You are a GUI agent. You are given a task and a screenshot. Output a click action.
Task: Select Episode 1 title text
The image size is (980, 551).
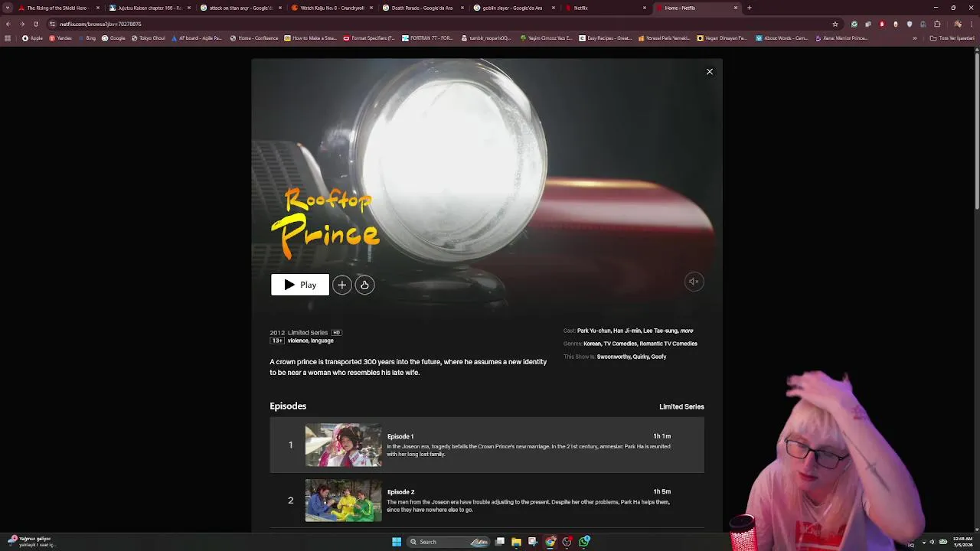pos(400,436)
